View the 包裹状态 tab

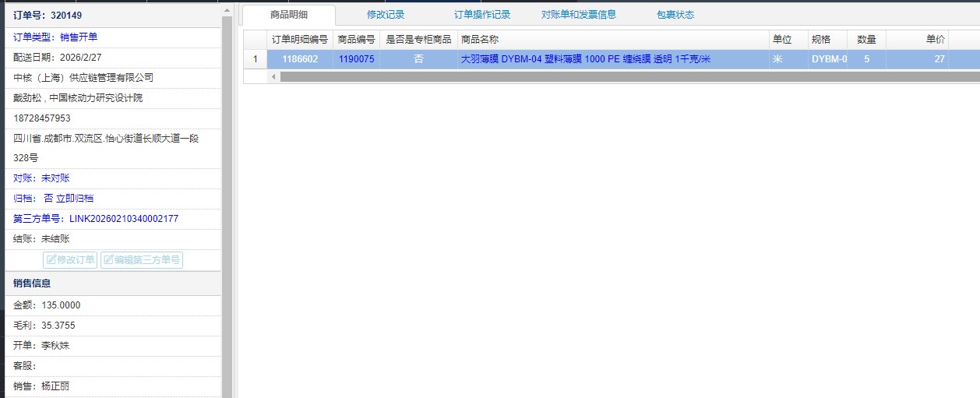[x=675, y=15]
